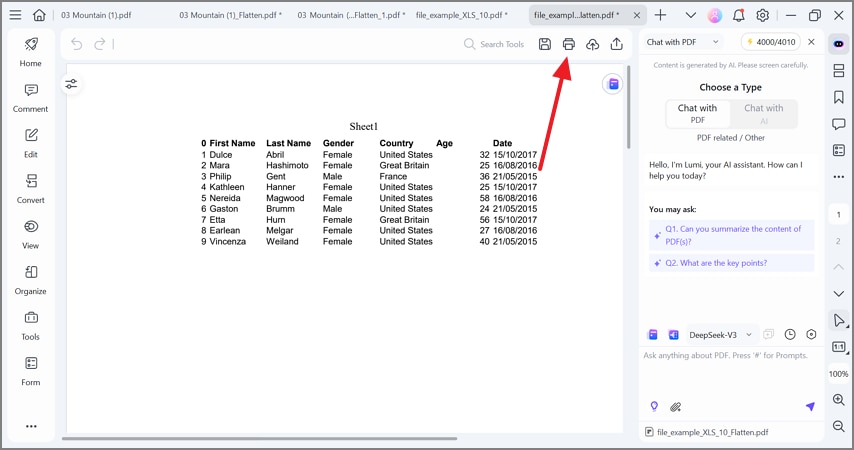Open notifications bell
The width and height of the screenshot is (854, 450).
739,15
